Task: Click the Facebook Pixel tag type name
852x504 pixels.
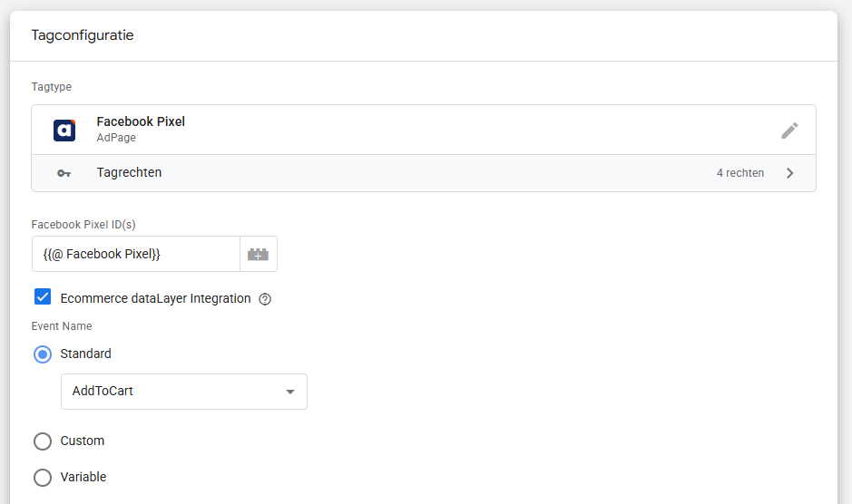Action: (x=141, y=121)
